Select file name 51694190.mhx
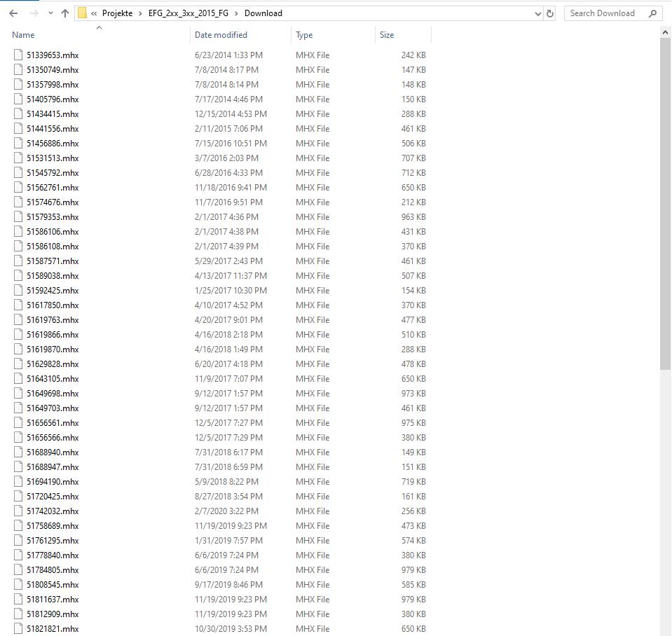Viewport: 672px width, 636px height. [53, 481]
